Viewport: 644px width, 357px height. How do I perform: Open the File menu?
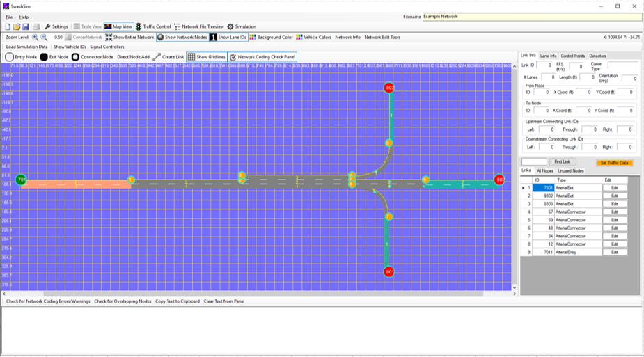click(x=9, y=17)
